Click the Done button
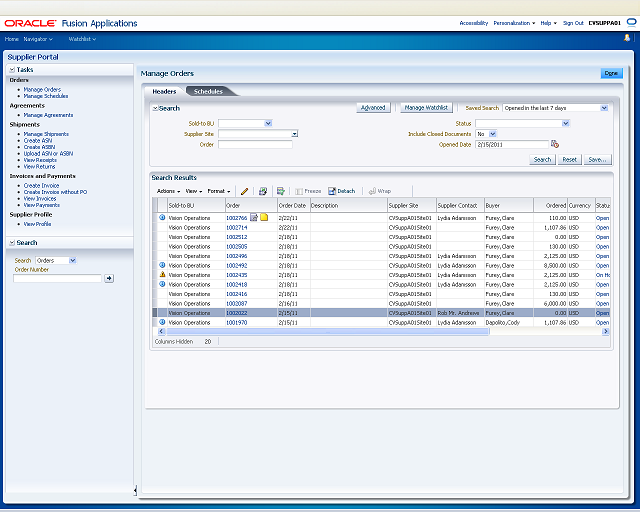 click(x=611, y=73)
